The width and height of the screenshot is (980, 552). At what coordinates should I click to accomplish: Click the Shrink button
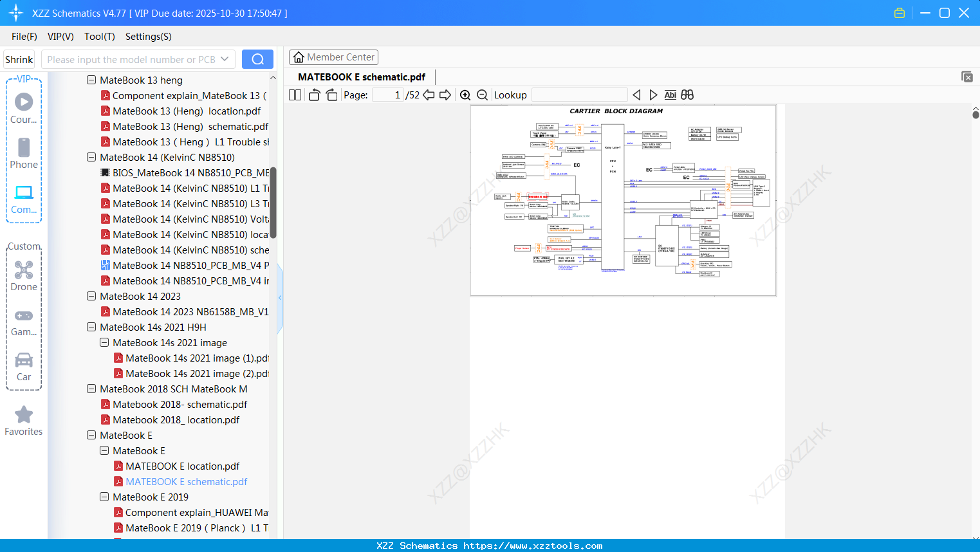coord(19,59)
